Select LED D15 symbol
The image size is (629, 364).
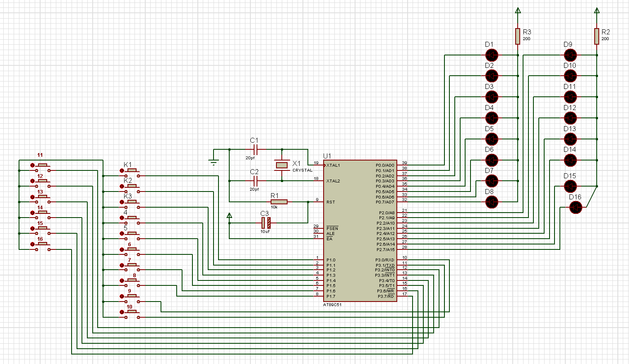[570, 186]
